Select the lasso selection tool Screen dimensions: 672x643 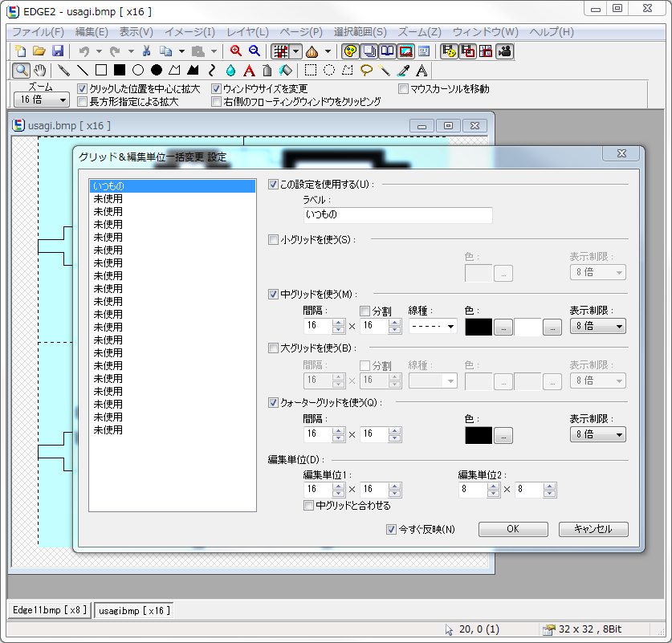(x=366, y=71)
